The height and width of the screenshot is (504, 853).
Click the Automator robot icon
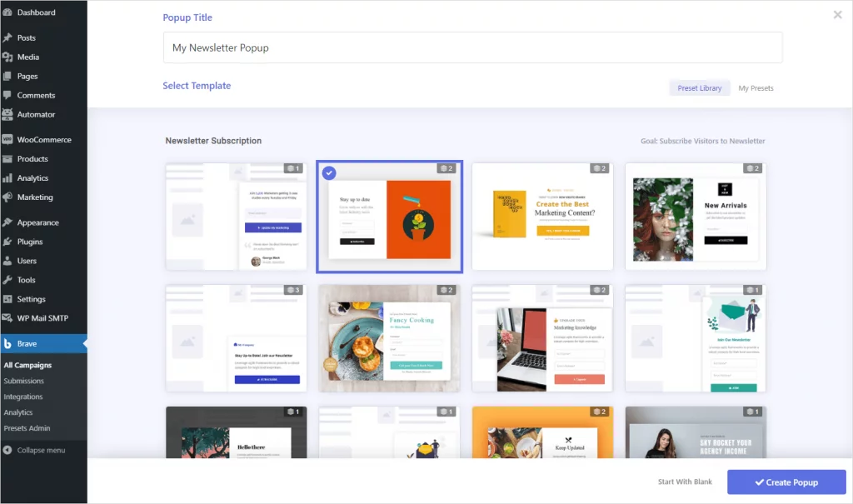point(7,114)
